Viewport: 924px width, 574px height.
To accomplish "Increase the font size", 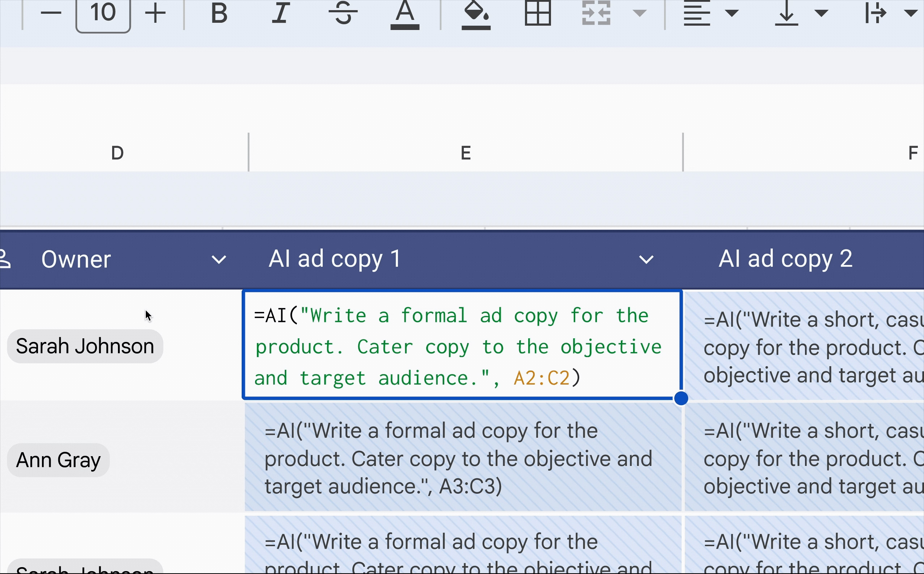I will [156, 13].
